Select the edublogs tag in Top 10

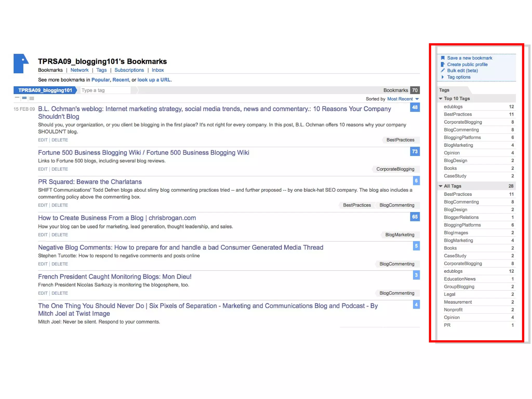[453, 107]
